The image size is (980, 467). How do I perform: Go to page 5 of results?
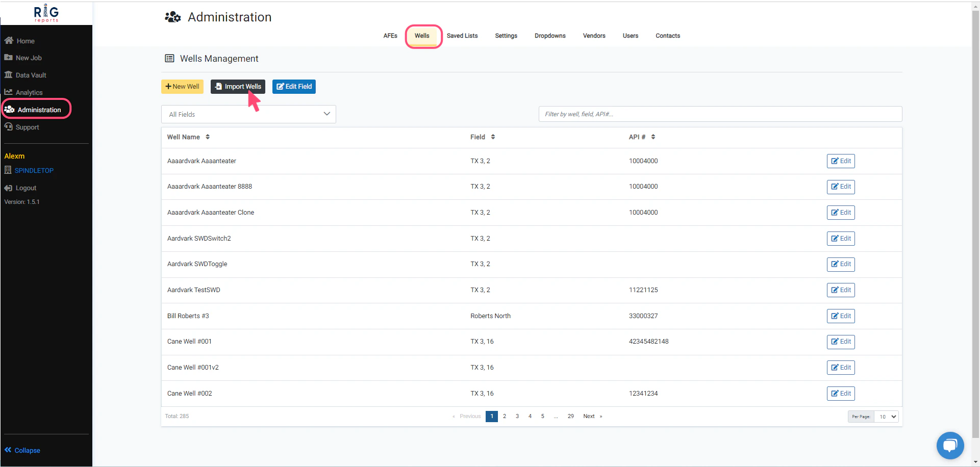[543, 417]
